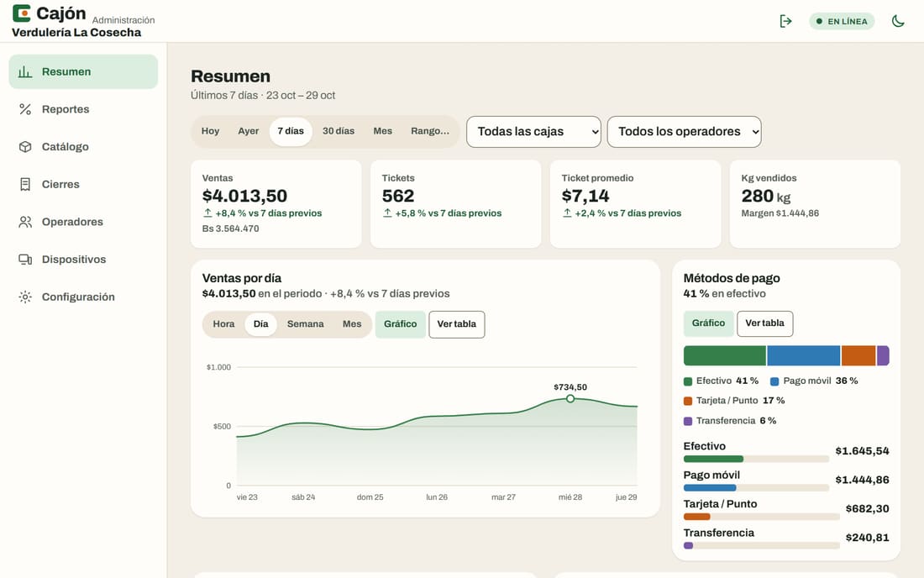Click Ver tabla for Métodos de pago
Screen dimensions: 924x578
765,323
